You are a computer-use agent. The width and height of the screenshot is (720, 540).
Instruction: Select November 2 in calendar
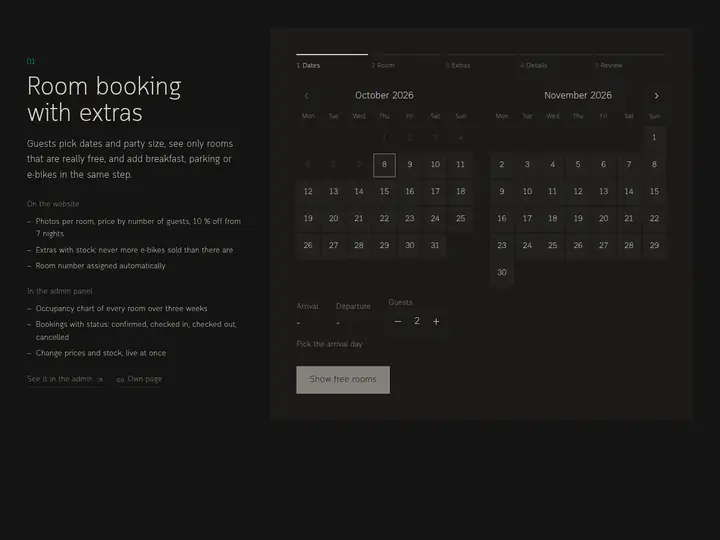tap(502, 165)
